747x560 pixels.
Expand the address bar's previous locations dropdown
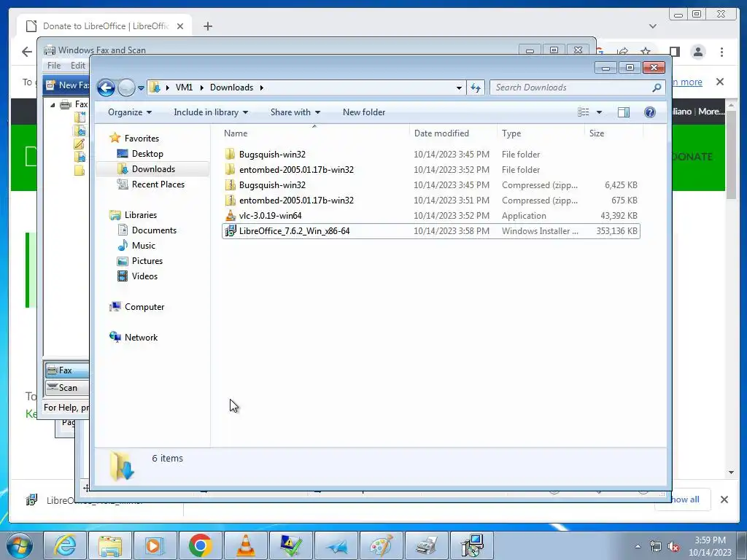tap(459, 87)
